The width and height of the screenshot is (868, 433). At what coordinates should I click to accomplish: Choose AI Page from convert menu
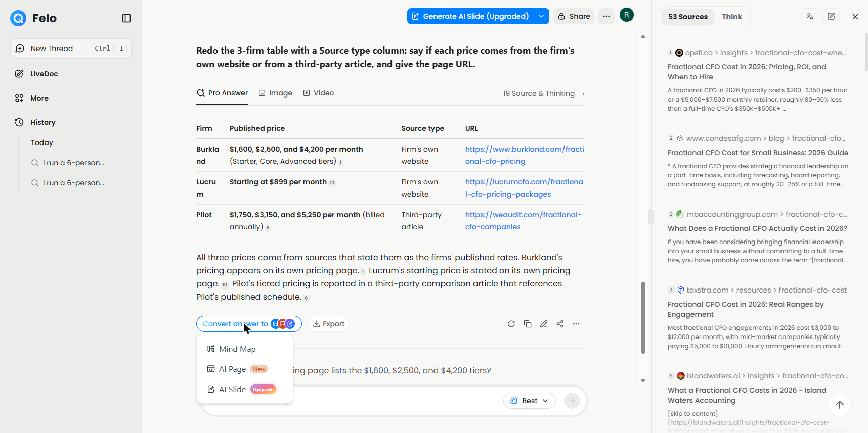pos(245,369)
